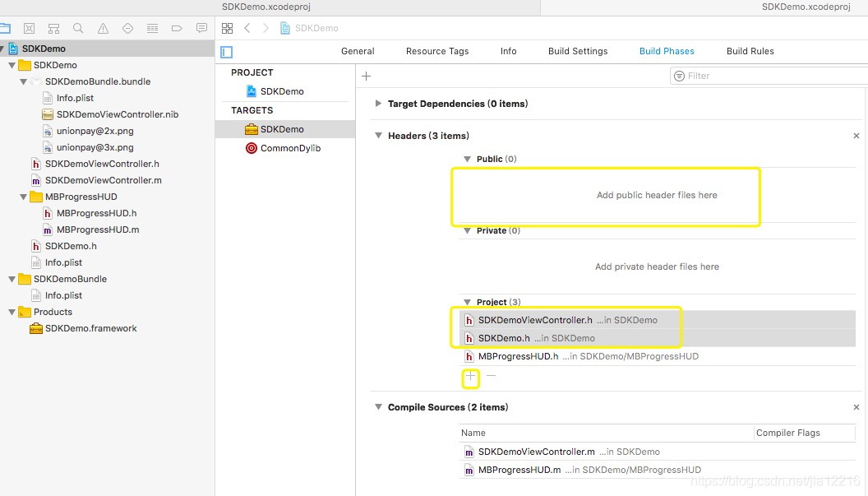Click the related items grid icon
The height and width of the screenshot is (496, 868).
[x=227, y=28]
